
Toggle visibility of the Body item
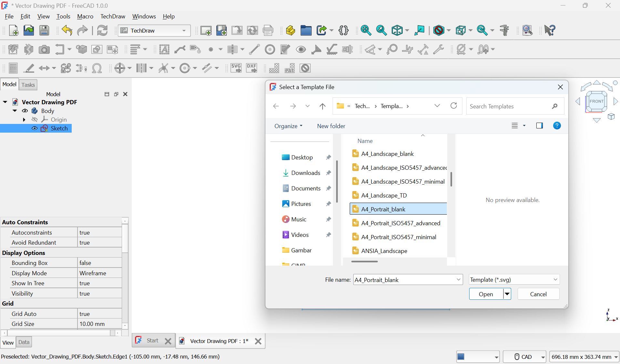[25, 111]
